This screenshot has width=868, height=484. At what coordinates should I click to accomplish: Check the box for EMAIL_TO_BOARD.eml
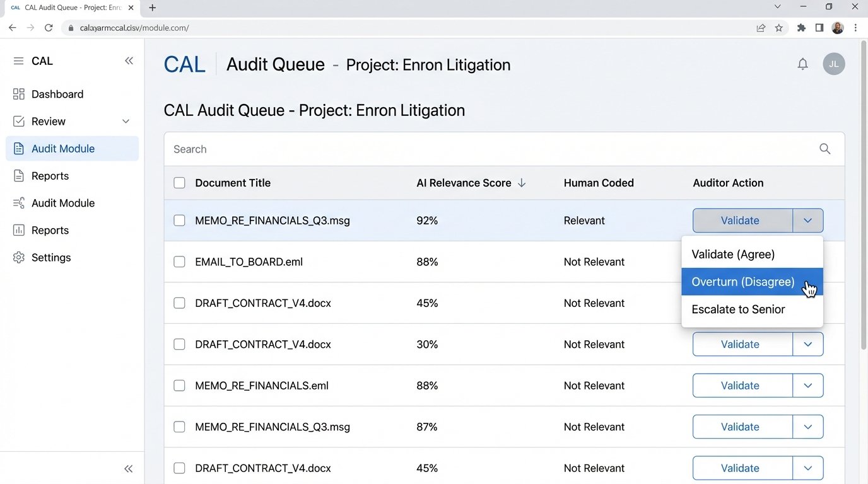179,262
